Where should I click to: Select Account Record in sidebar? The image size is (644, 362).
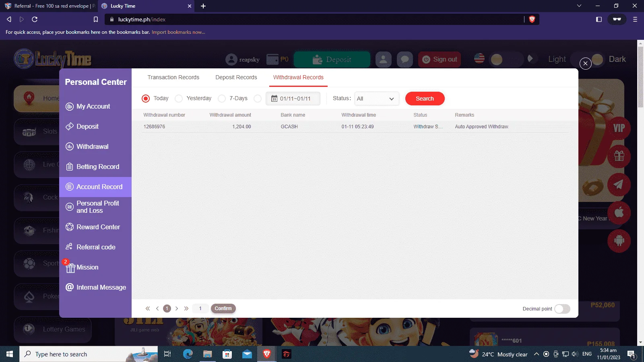pyautogui.click(x=95, y=187)
